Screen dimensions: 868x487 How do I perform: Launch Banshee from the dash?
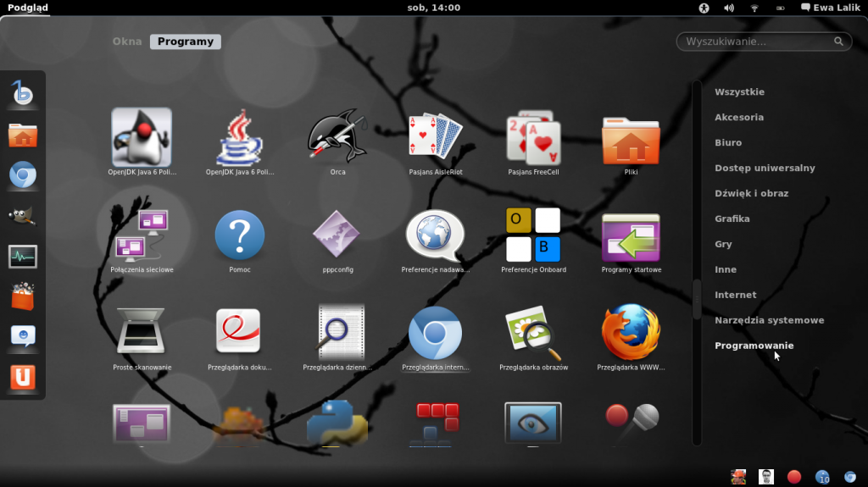click(23, 93)
